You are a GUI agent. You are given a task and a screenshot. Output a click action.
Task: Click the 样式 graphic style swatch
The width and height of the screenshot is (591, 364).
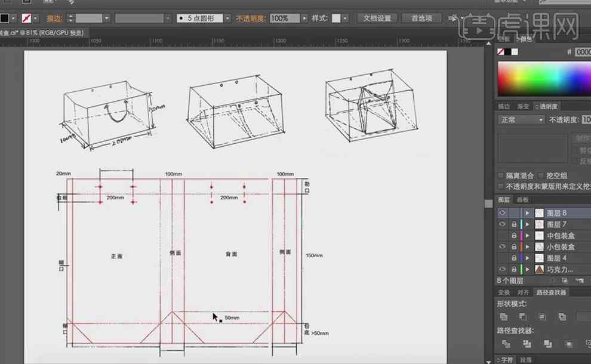pyautogui.click(x=336, y=18)
